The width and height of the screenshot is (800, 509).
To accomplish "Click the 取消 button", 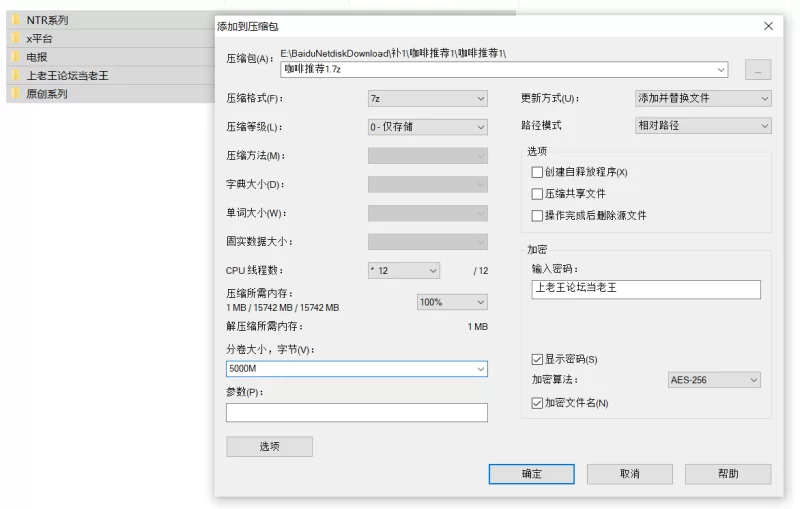I will pos(630,474).
